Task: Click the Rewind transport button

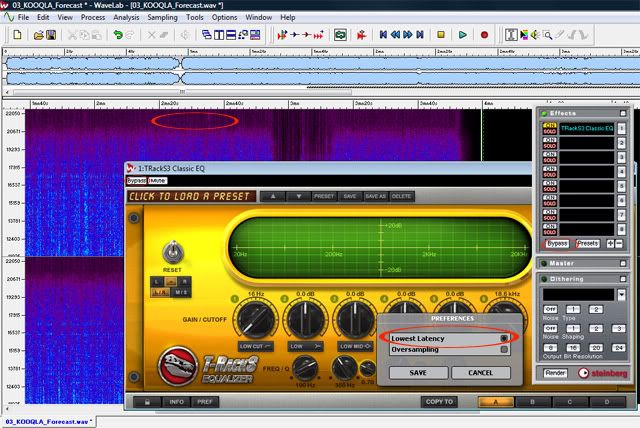Action: coord(395,35)
